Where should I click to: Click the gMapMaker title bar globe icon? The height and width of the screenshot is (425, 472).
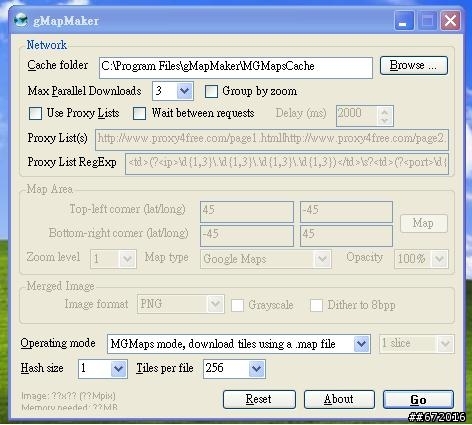pos(21,20)
